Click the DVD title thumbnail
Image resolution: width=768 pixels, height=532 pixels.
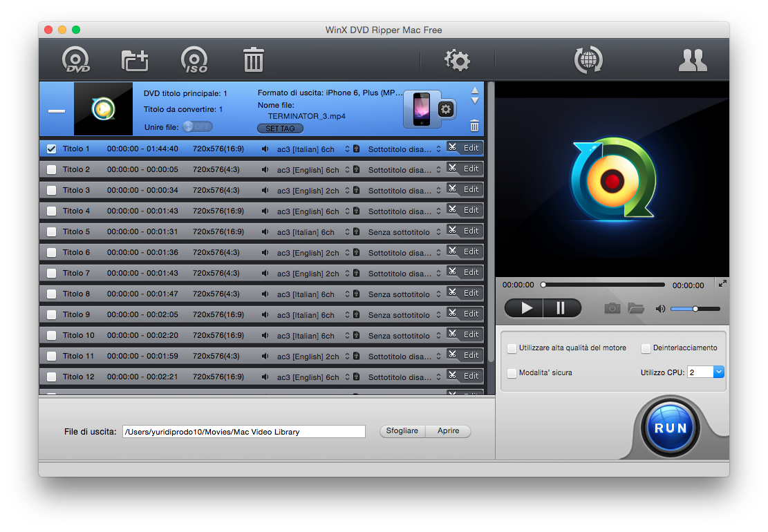pyautogui.click(x=104, y=108)
